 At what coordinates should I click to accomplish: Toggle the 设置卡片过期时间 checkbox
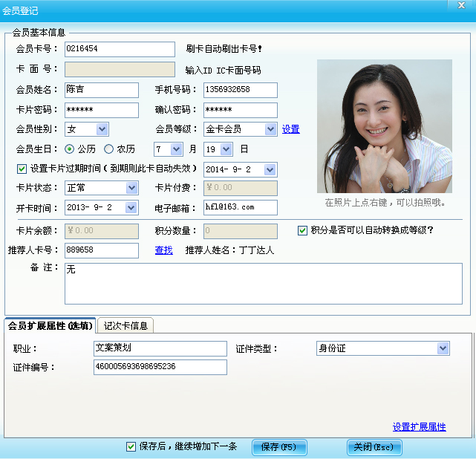click(22, 169)
